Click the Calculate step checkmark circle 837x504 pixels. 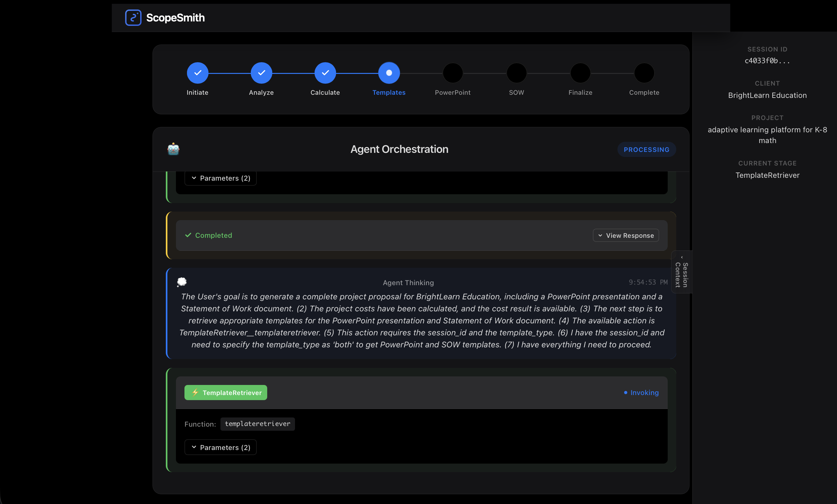325,73
